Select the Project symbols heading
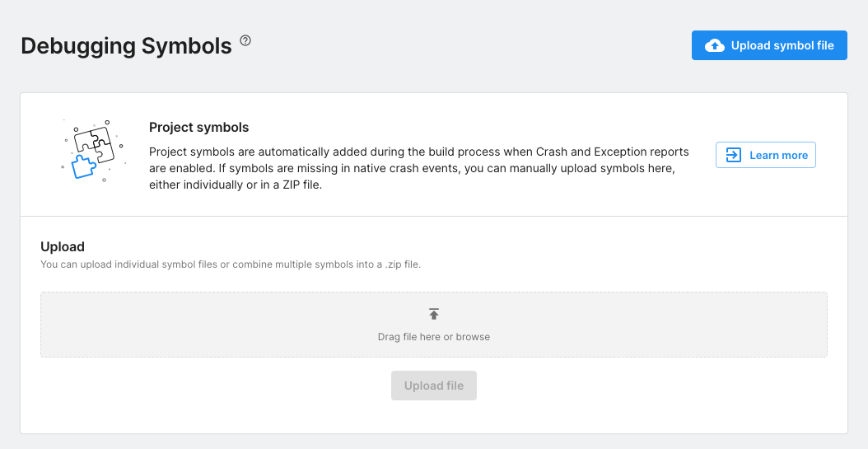The height and width of the screenshot is (449, 868). pyautogui.click(x=198, y=128)
